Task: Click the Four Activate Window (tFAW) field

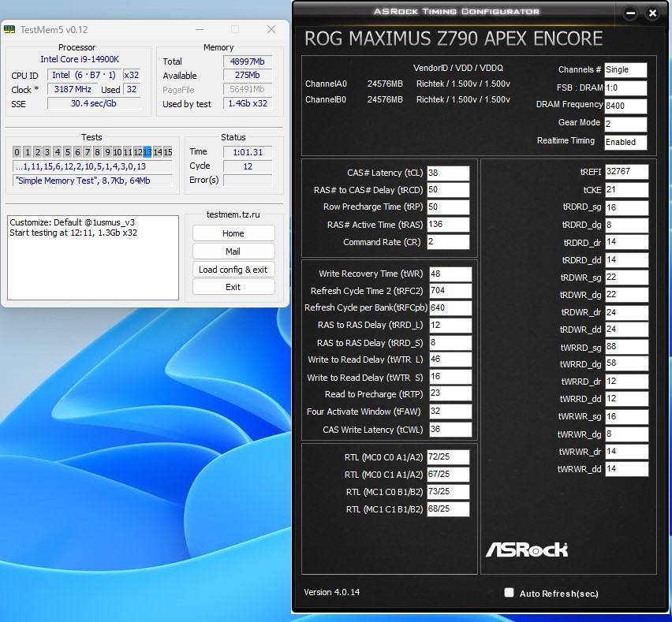Action: 450,412
